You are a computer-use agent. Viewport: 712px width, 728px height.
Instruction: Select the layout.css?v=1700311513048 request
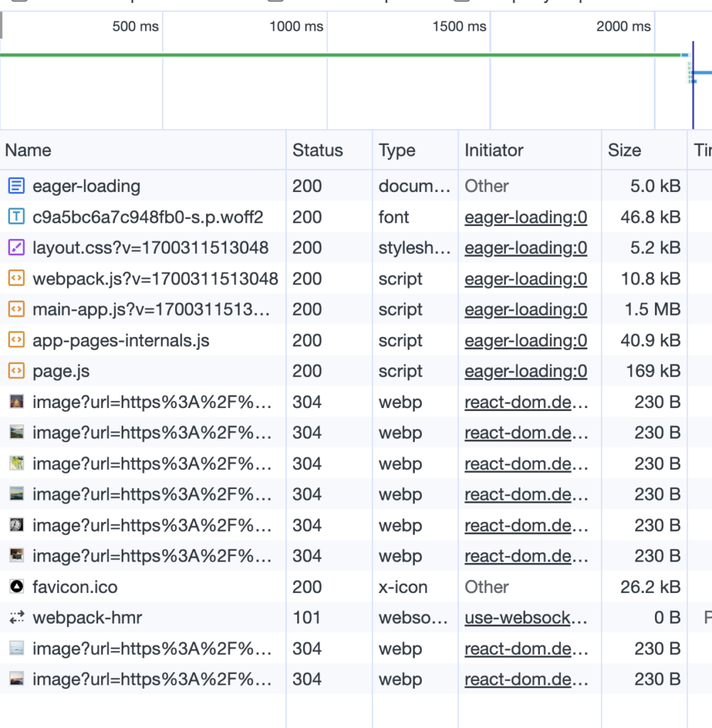[x=151, y=247]
